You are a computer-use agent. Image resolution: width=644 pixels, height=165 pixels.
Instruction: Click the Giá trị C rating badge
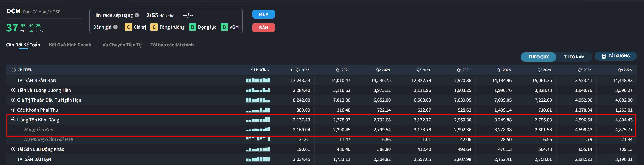(x=128, y=27)
